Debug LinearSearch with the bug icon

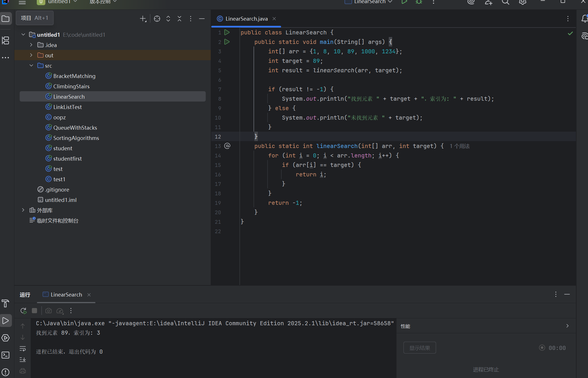pos(419,2)
